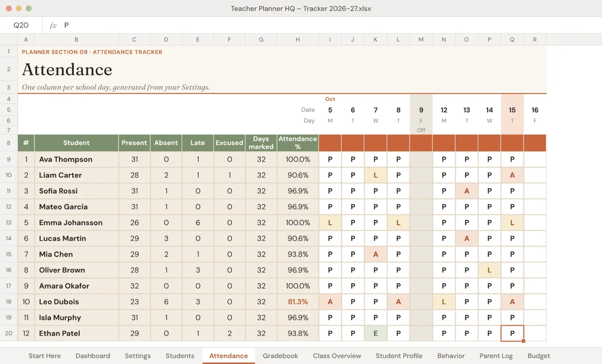Select the Mia Chen name cell

click(76, 254)
